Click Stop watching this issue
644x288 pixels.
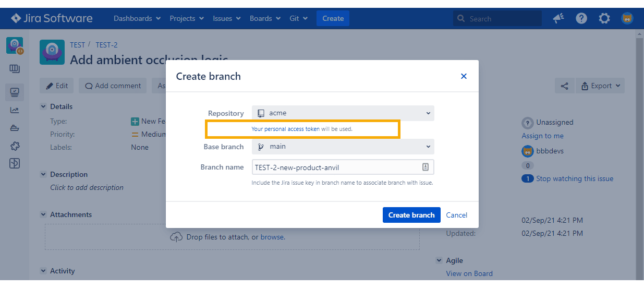point(575,178)
